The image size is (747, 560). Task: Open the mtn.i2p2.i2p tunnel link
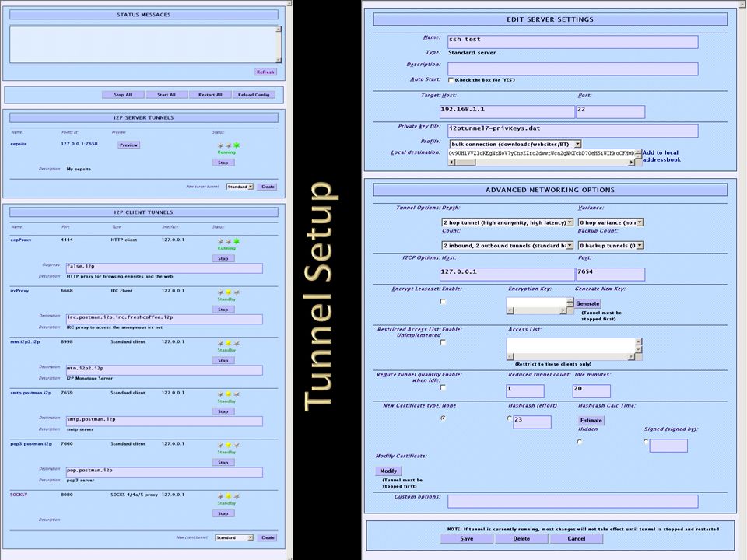pyautogui.click(x=25, y=341)
